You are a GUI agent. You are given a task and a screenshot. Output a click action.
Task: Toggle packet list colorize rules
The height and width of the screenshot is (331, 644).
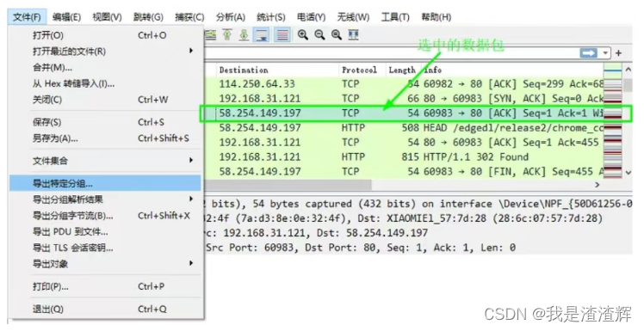pos(282,35)
